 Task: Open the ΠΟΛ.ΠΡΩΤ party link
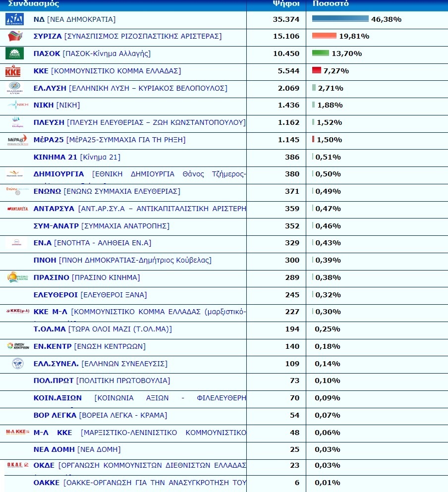point(102,381)
